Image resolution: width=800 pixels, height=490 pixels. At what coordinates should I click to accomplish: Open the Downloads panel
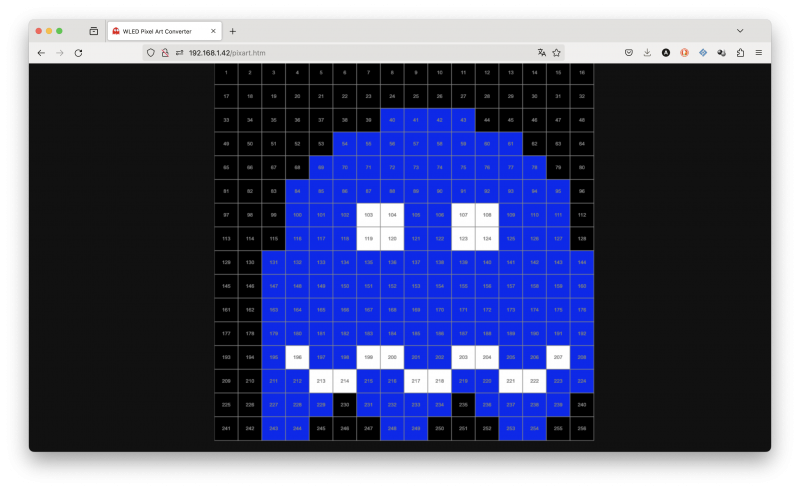click(x=647, y=53)
